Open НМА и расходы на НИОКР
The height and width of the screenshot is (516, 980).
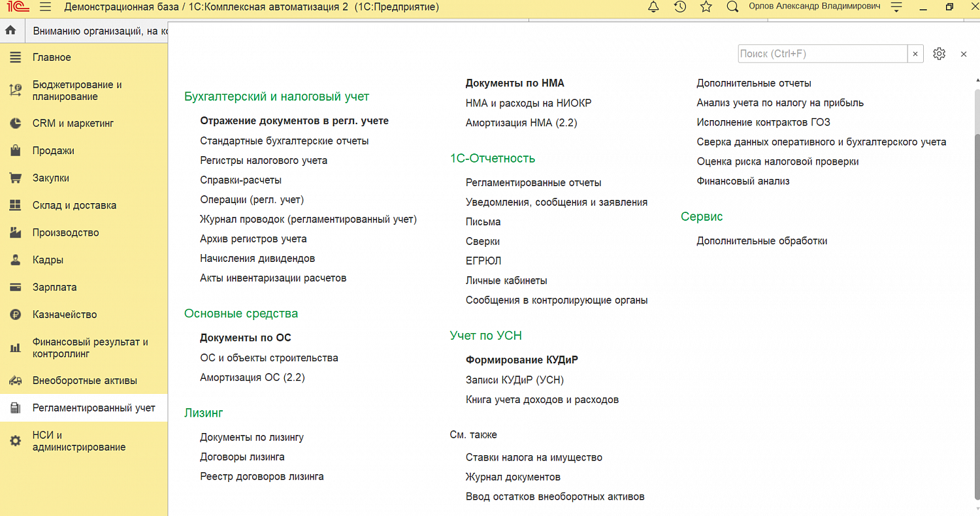[x=529, y=103]
